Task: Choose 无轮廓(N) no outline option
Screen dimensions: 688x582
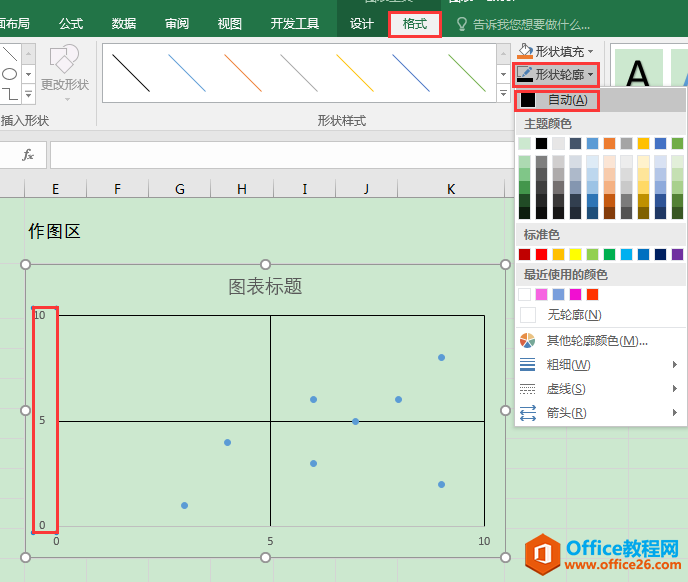Action: [601, 315]
